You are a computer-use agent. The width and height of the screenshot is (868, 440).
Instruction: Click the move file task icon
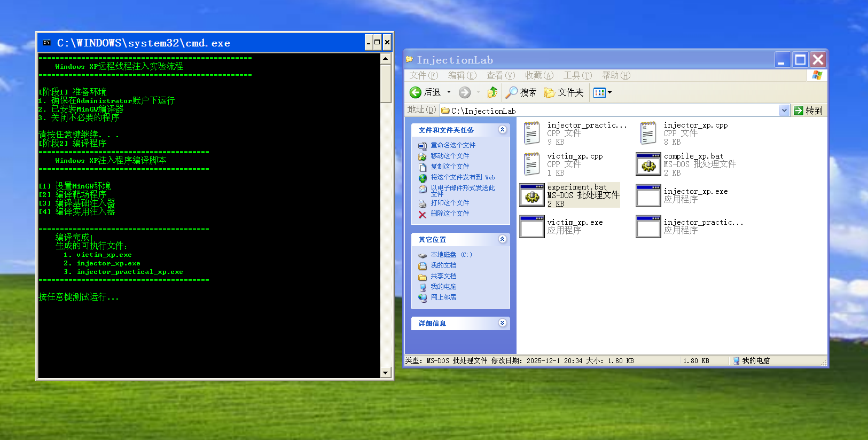point(423,156)
